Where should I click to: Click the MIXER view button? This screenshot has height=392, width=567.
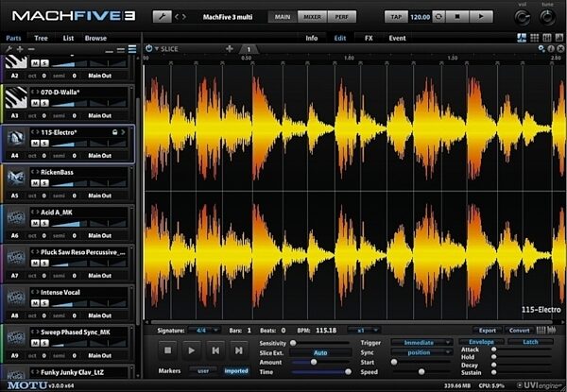pyautogui.click(x=312, y=17)
